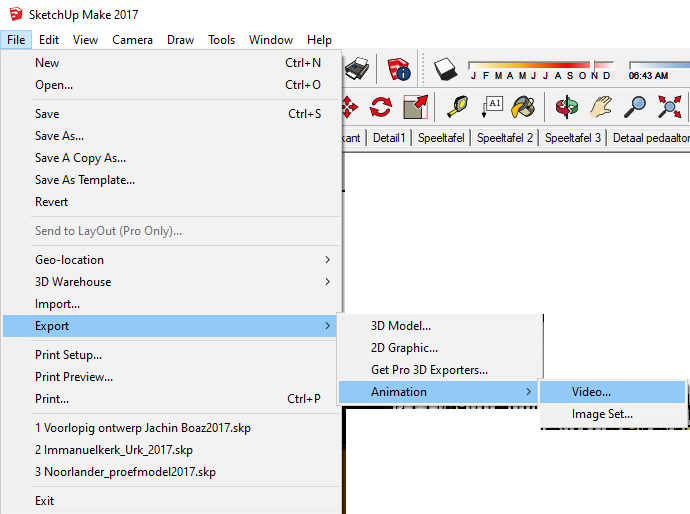The width and height of the screenshot is (690, 514).
Task: Choose Import... menu entry
Action: pos(172,304)
